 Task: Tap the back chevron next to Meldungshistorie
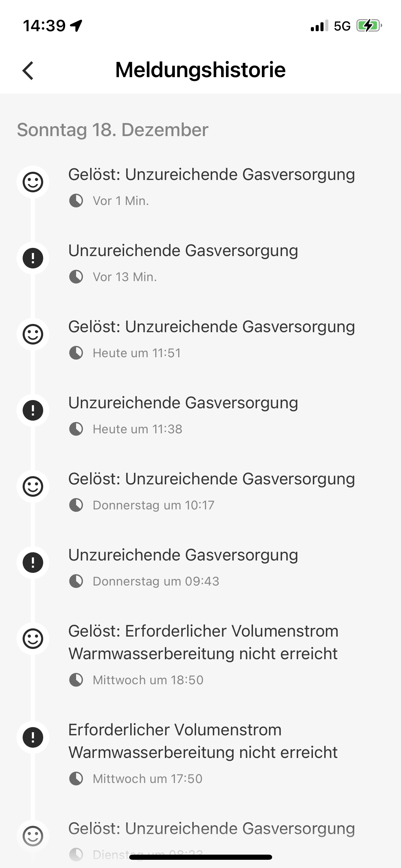tap(28, 71)
